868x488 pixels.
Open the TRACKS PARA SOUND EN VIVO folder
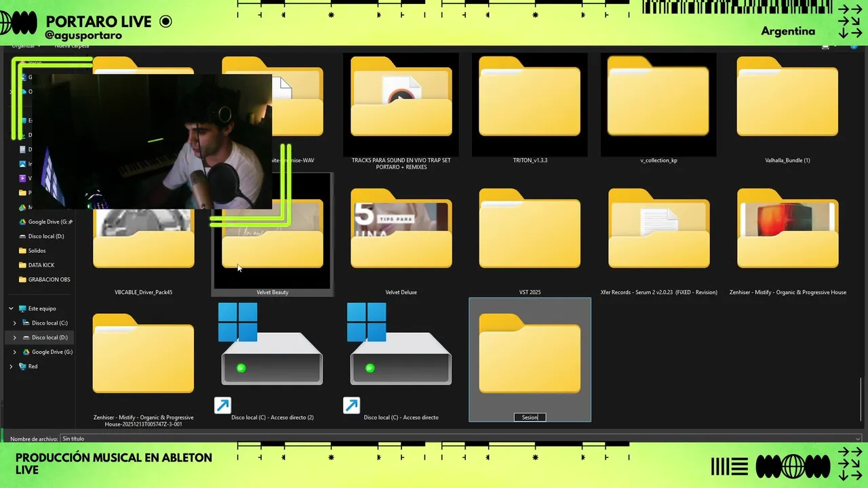pos(401,96)
